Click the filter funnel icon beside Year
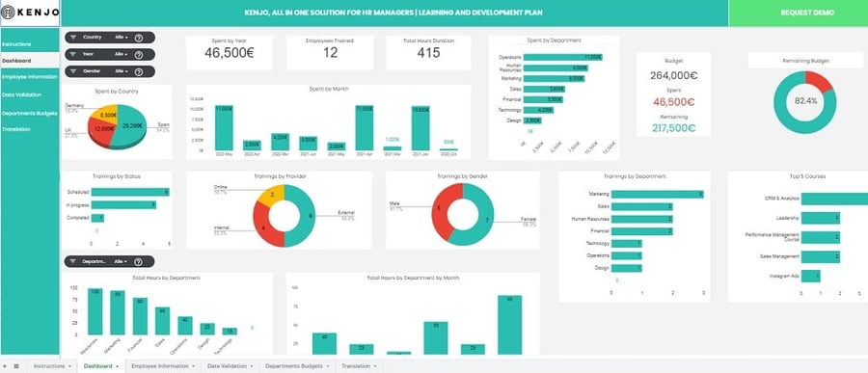 72,54
